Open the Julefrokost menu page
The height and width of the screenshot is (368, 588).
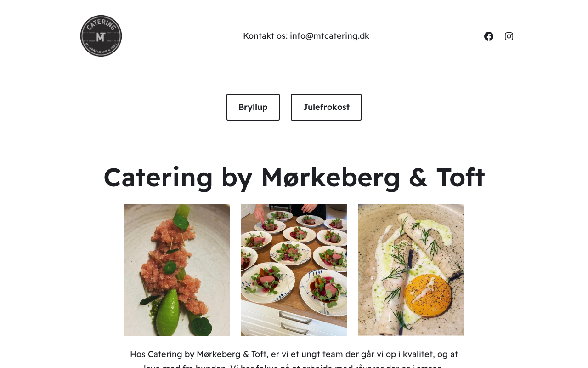[326, 107]
